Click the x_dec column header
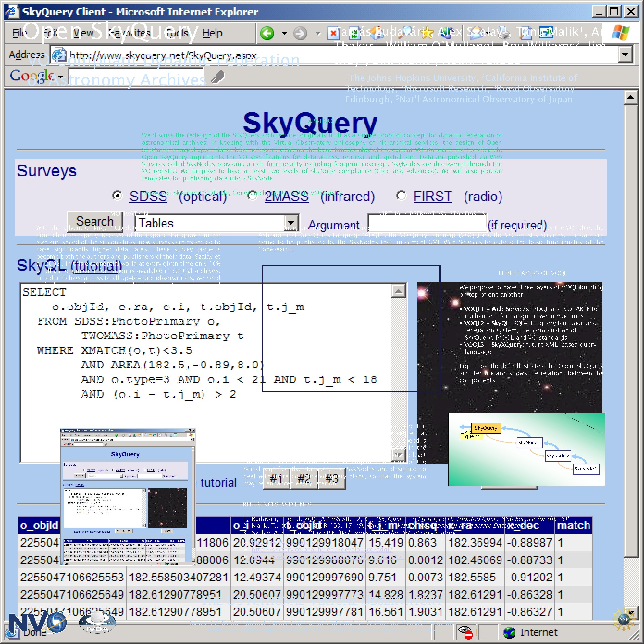The width and height of the screenshot is (644, 644). (x=529, y=526)
